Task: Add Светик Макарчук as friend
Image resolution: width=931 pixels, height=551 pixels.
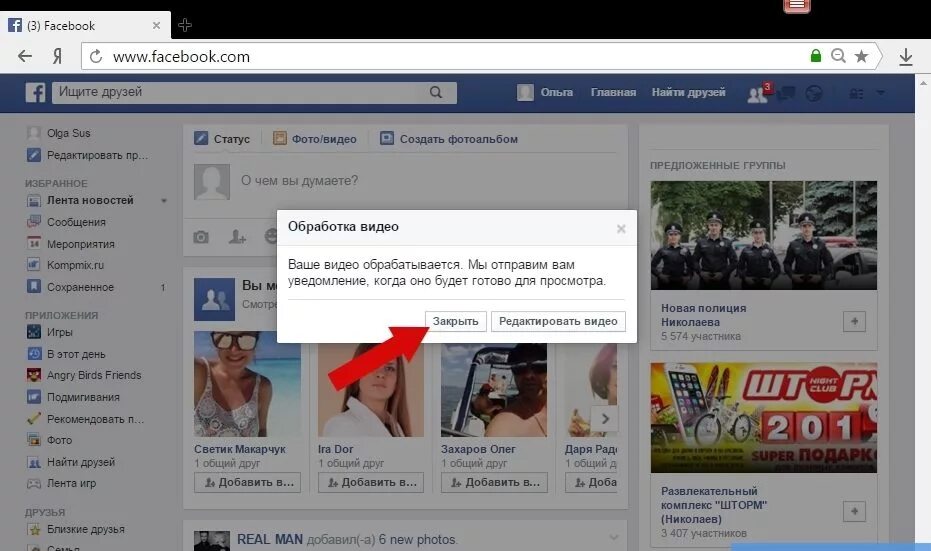Action: [247, 483]
